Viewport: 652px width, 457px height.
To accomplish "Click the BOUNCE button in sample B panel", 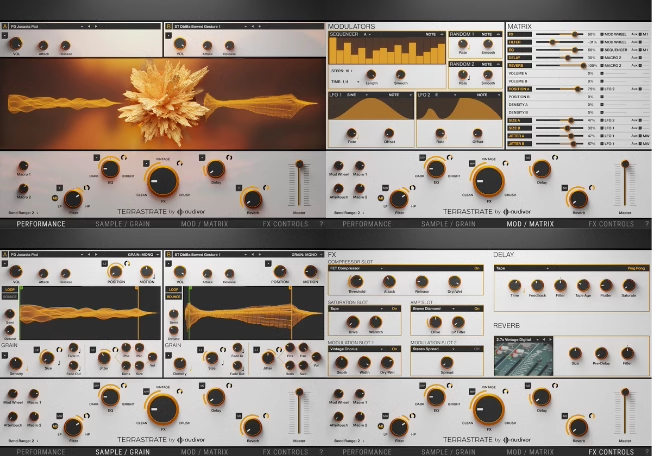I will point(174,296).
